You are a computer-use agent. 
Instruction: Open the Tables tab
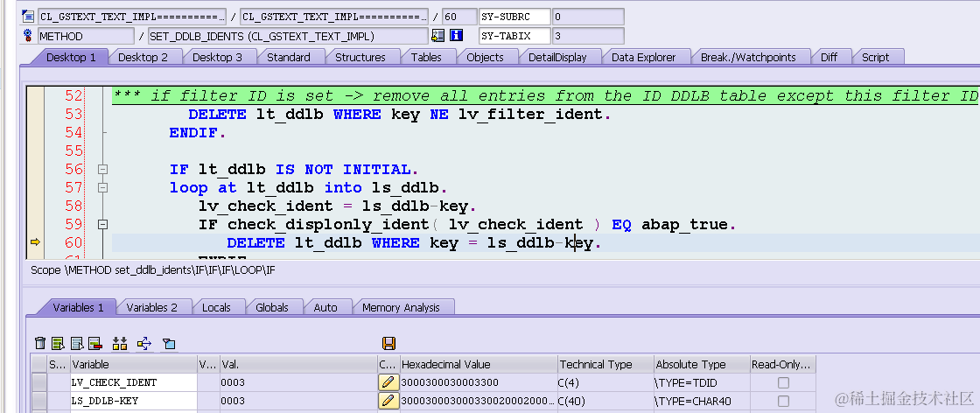coord(426,57)
